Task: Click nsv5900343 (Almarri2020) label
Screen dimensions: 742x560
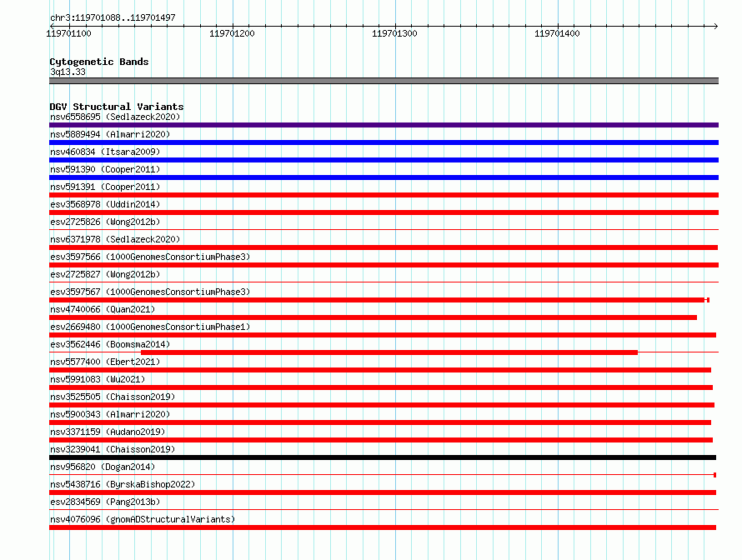Action: [110, 414]
